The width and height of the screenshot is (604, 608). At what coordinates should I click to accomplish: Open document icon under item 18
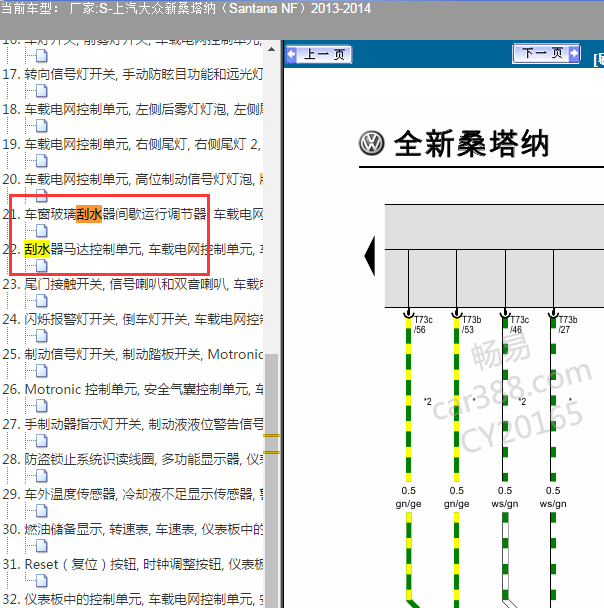pyautogui.click(x=41, y=126)
